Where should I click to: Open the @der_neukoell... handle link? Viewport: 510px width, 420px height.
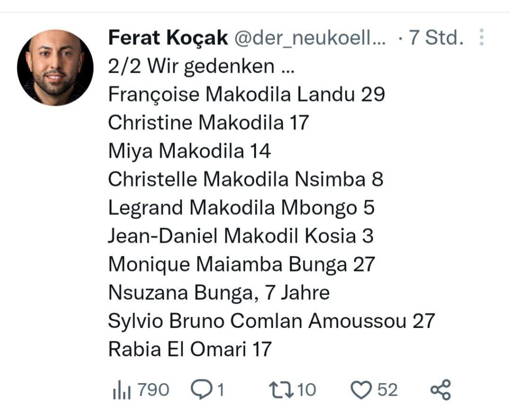pos(309,38)
